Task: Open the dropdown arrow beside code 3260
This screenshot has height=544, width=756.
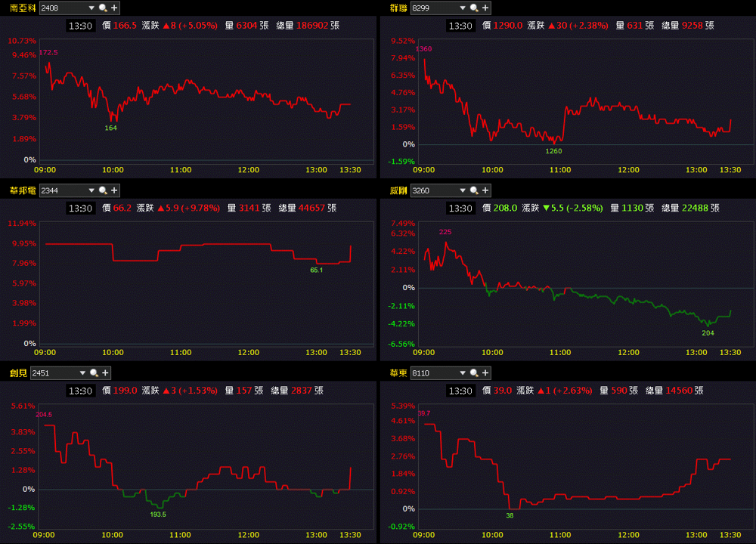Action: coord(463,190)
